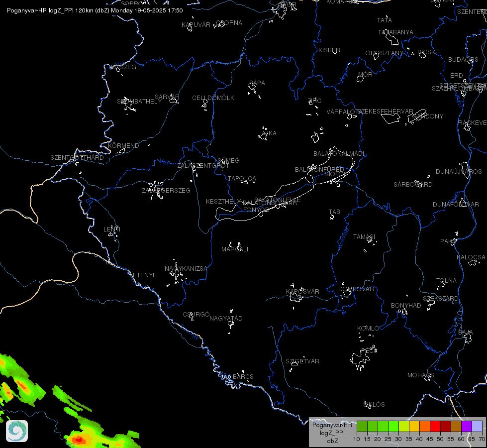This screenshot has height=448, width=487.
Task: Click the SÁRVÁR city label
Action: coord(167,97)
